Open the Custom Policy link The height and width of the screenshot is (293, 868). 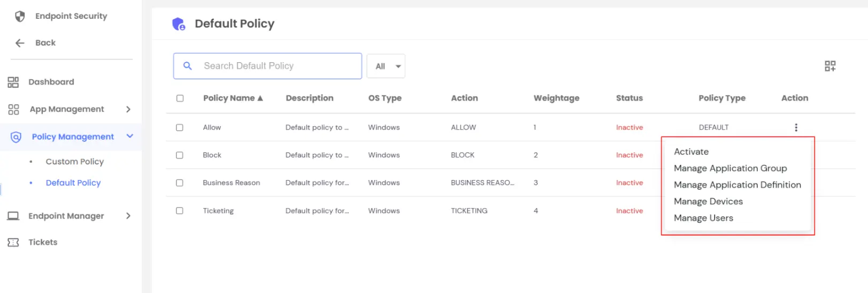75,162
